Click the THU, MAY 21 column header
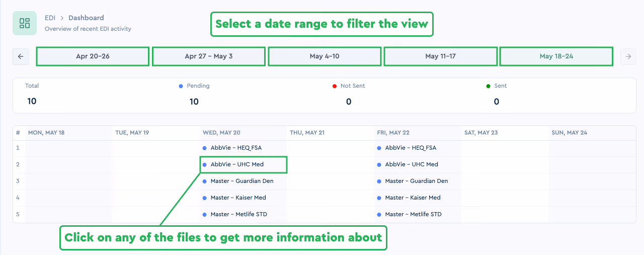The width and height of the screenshot is (644, 255). [307, 133]
